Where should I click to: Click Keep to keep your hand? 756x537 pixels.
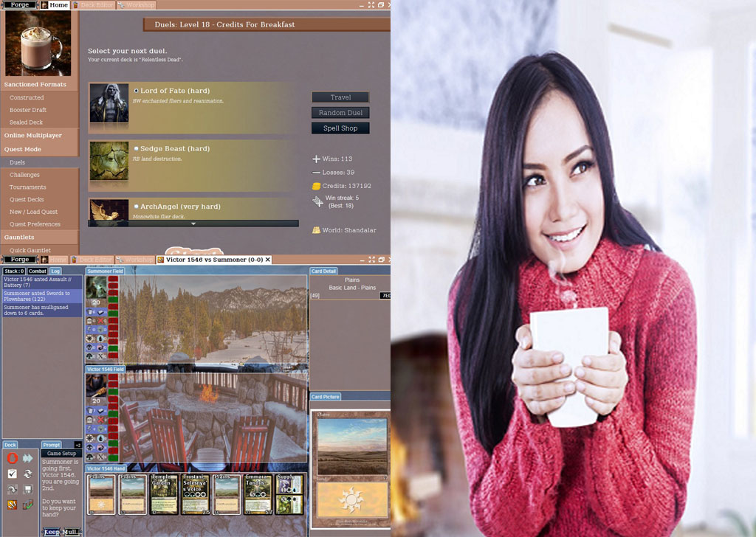(x=51, y=531)
